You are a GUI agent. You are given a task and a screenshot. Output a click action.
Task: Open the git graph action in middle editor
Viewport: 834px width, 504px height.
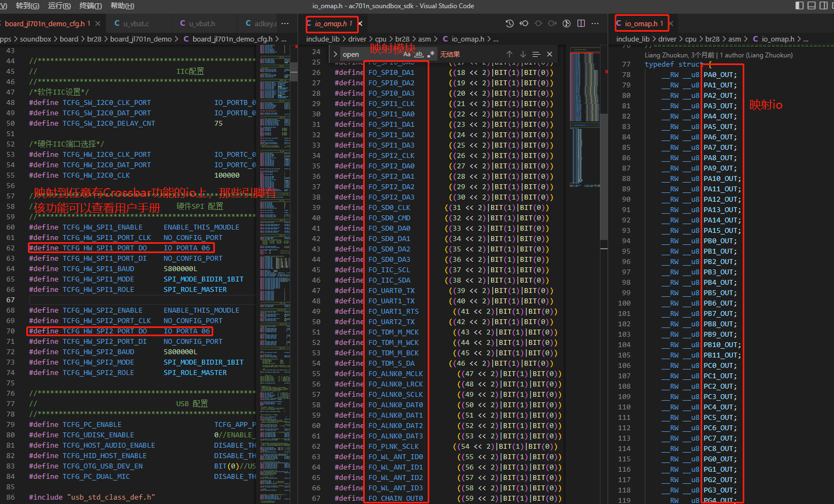click(567, 24)
